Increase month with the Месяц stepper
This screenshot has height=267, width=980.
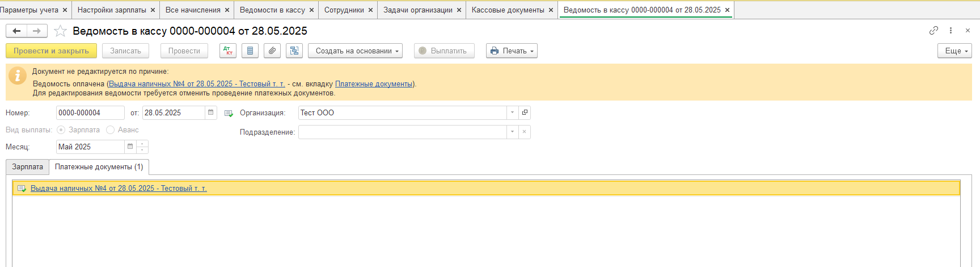click(x=142, y=144)
